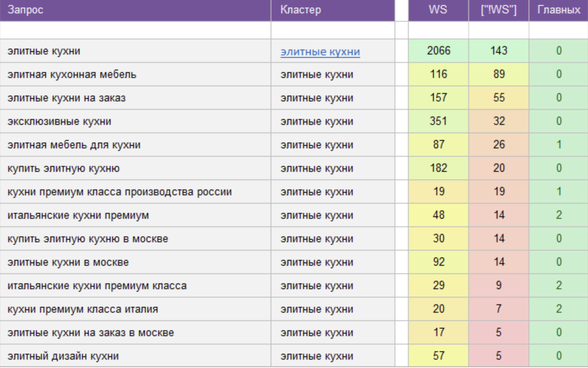Image resolution: width=588 pixels, height=368 pixels.
Task: Click Главных value 2 for 'итальянские кухни премиум'
Action: [x=559, y=215]
